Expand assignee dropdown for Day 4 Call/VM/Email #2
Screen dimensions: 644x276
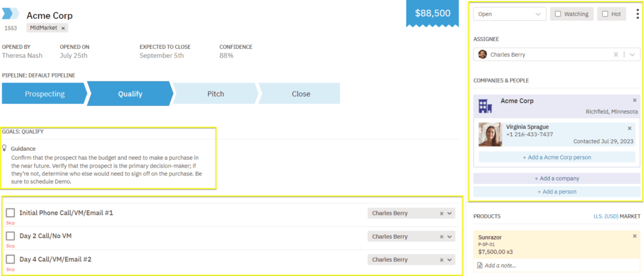pyautogui.click(x=450, y=260)
